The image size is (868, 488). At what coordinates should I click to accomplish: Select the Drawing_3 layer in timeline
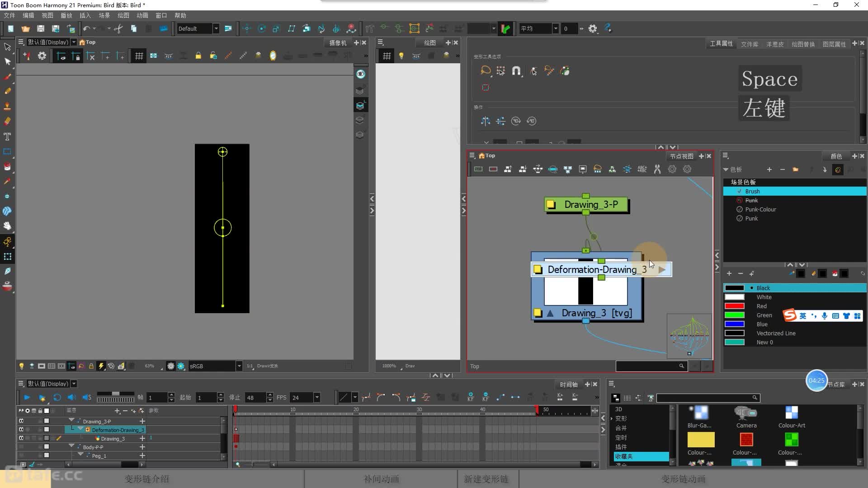[113, 438]
